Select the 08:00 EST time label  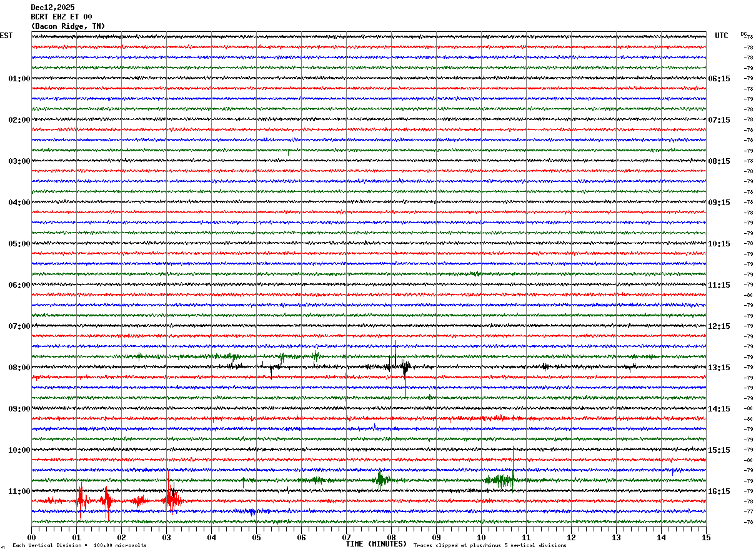pyautogui.click(x=19, y=368)
